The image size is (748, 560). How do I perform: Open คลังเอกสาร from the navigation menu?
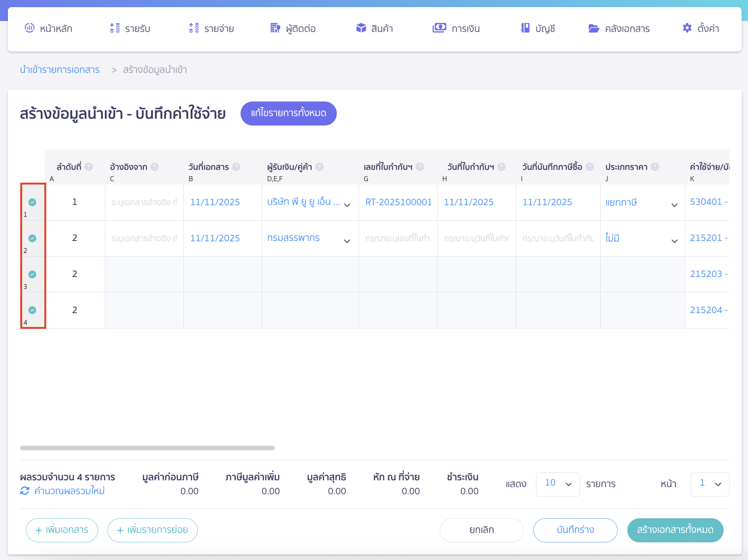click(620, 28)
